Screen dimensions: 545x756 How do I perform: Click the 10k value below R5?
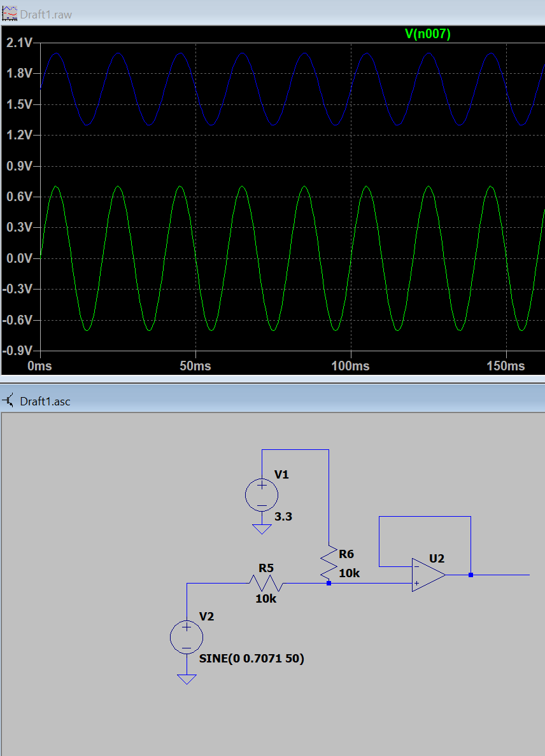(266, 598)
